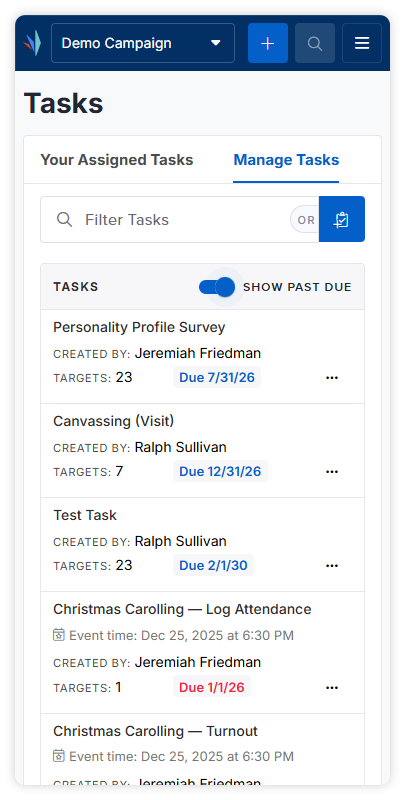This screenshot has height=800, width=405.
Task: Open Christmas Carolling — Turnout task
Action: click(156, 731)
